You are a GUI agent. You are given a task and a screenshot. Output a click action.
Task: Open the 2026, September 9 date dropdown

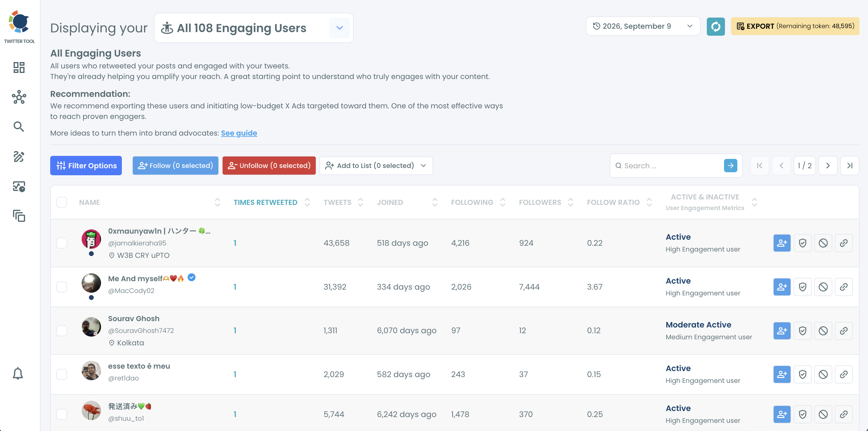click(643, 26)
